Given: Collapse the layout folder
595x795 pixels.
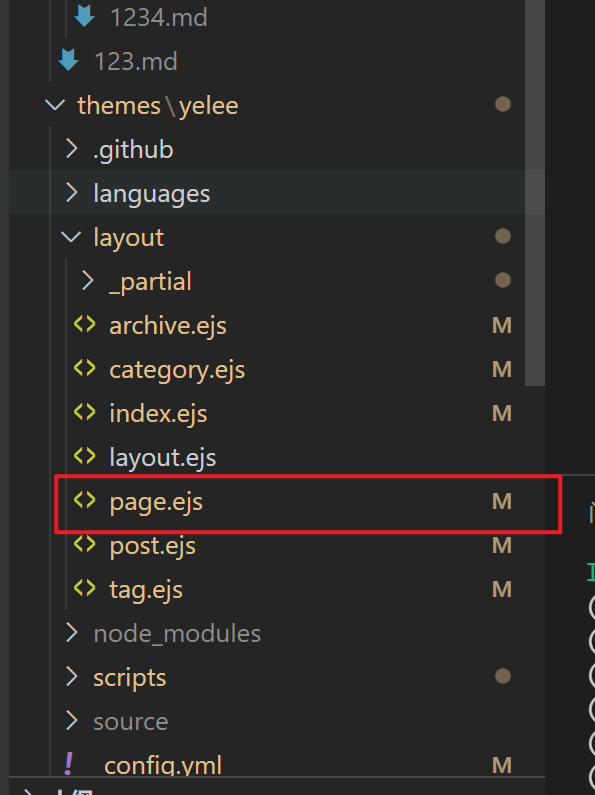Looking at the screenshot, I should [71, 237].
